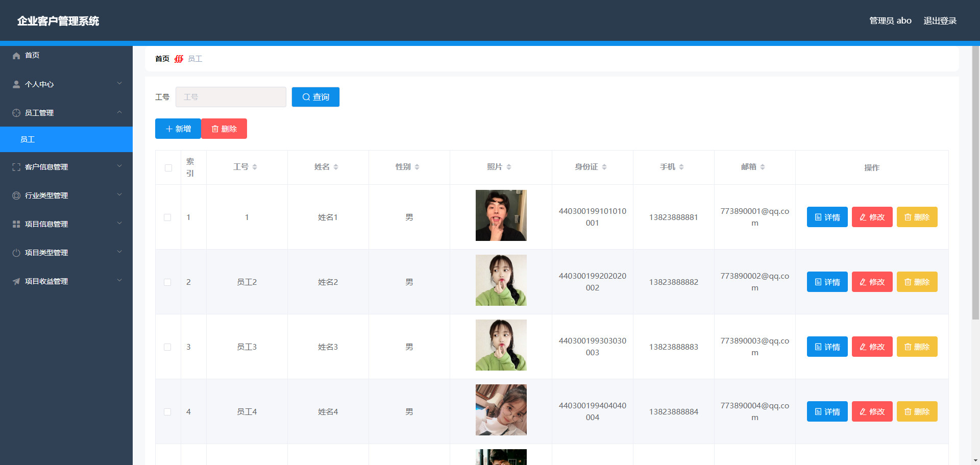Open 详情 for 姓名4 row
This screenshot has height=465, width=980.
(827, 411)
